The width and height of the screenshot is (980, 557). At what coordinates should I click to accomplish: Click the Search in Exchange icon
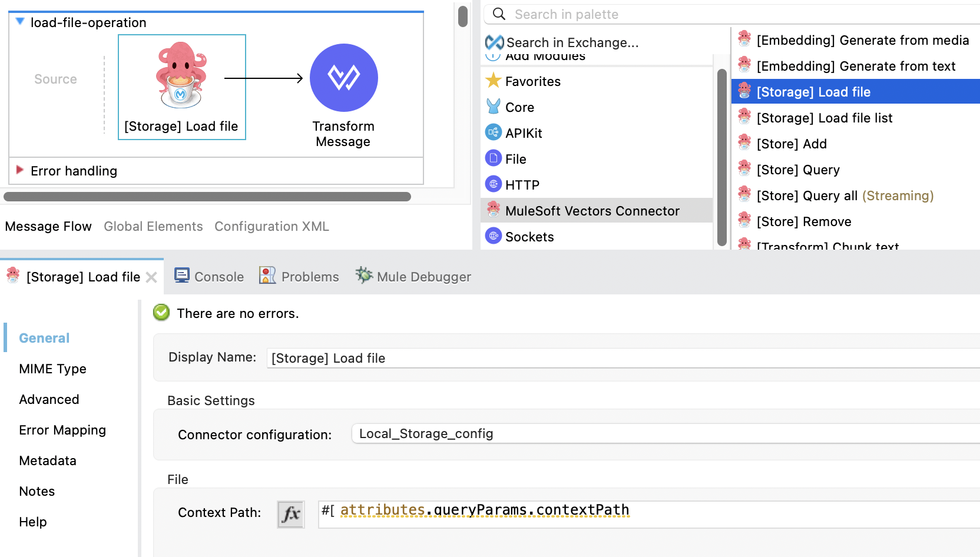click(494, 42)
